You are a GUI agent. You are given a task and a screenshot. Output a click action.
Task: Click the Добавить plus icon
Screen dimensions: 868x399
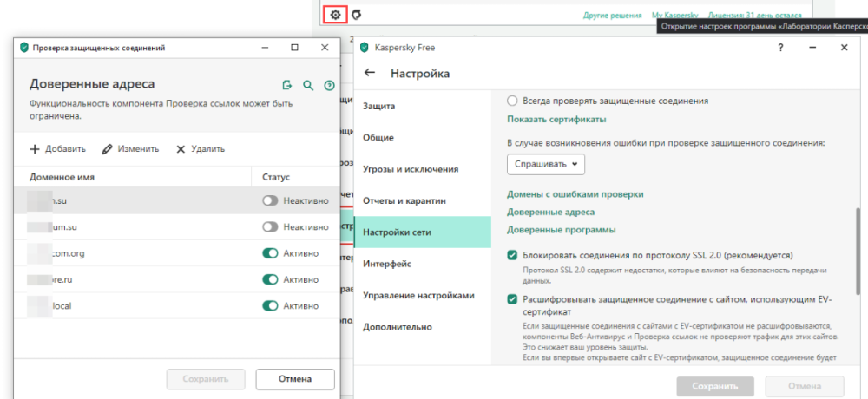[35, 149]
